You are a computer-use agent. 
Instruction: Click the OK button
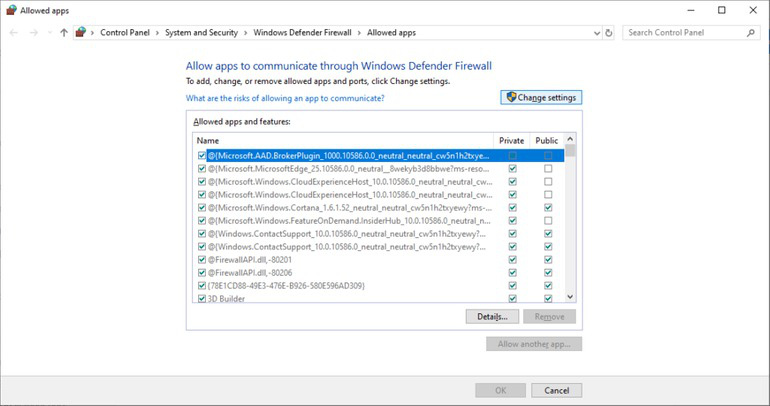pos(500,390)
